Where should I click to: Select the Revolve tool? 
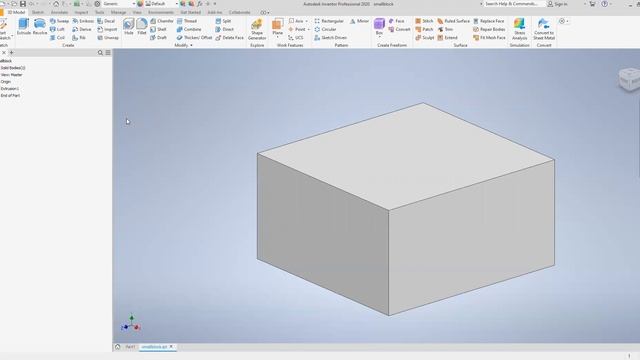(40, 27)
